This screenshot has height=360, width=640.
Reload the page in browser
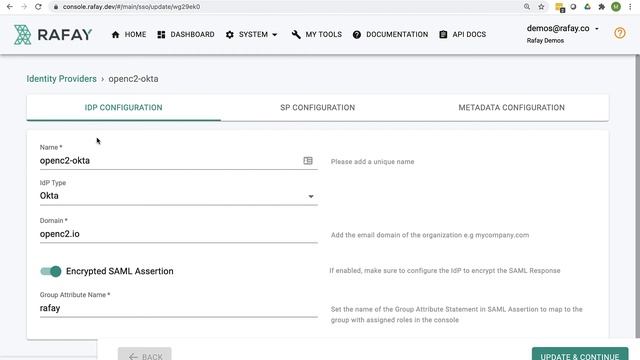click(38, 7)
